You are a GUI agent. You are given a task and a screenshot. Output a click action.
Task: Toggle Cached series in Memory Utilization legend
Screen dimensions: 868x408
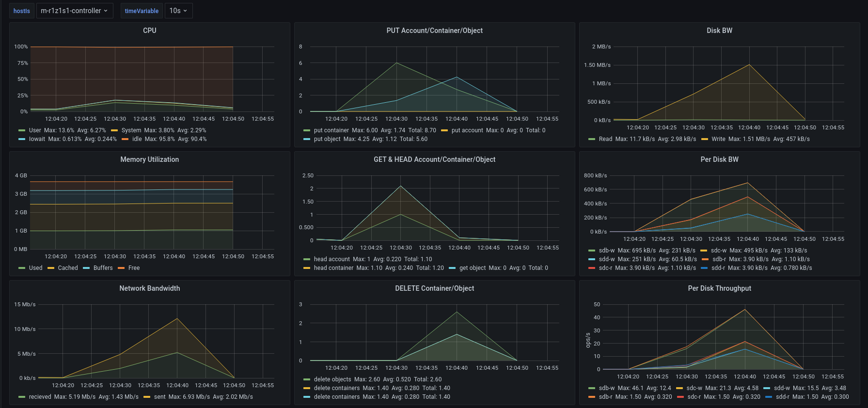pyautogui.click(x=68, y=268)
